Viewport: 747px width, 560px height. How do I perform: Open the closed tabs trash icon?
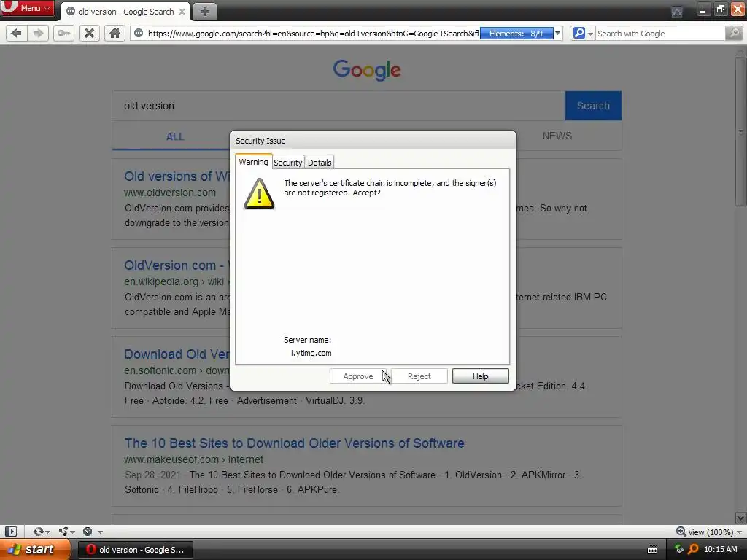tap(676, 12)
